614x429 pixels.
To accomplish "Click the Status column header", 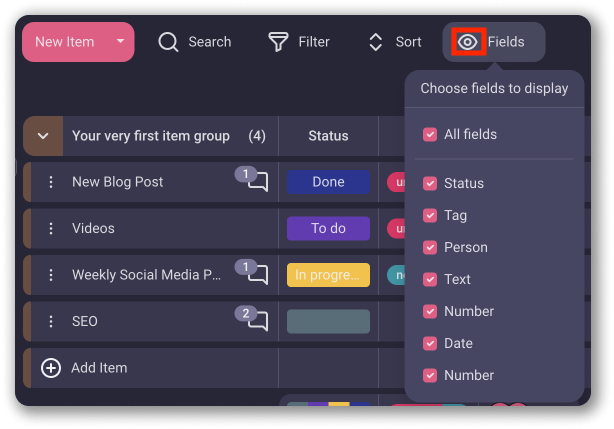I will 328,136.
